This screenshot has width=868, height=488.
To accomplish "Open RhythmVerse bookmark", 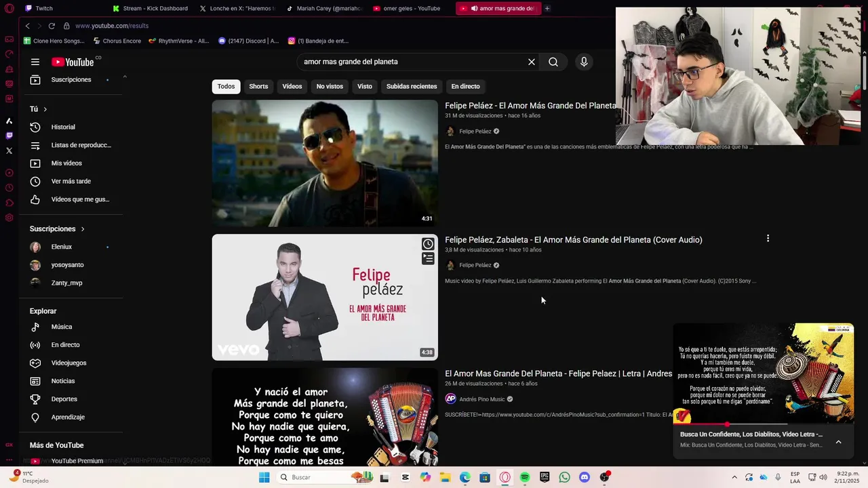I will [178, 41].
